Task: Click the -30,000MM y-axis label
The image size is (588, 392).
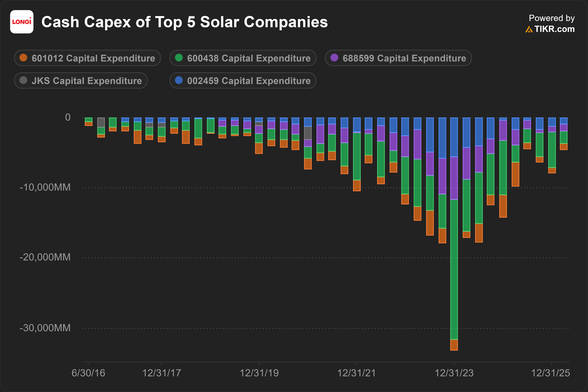Action: (x=45, y=328)
